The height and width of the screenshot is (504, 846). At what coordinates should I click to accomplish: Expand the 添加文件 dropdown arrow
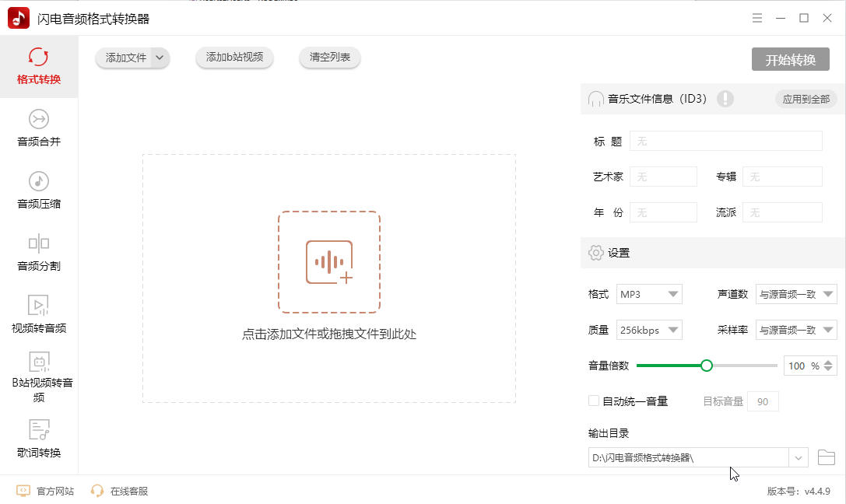coord(160,58)
